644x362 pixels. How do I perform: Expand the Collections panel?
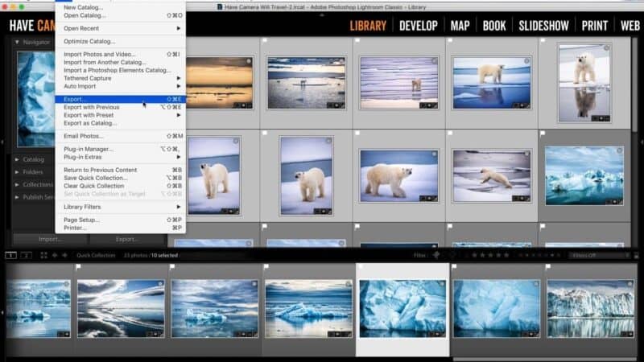17,185
